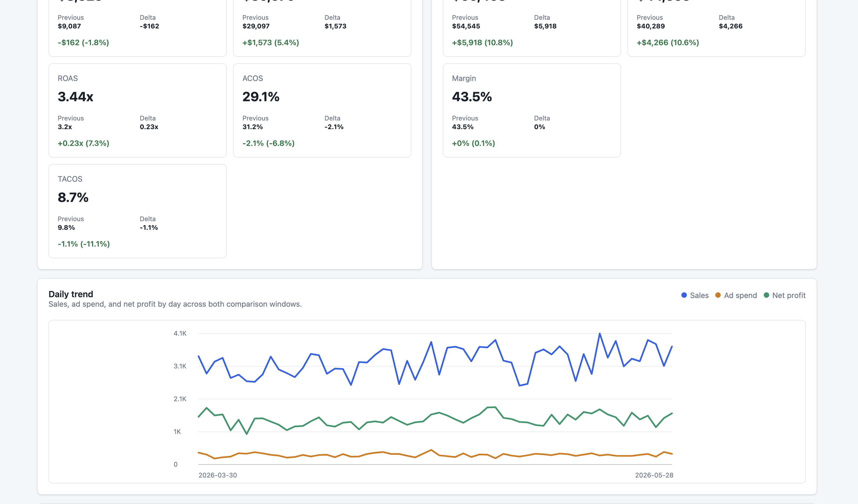This screenshot has width=858, height=504.
Task: Select the ROAS card title
Action: [68, 78]
